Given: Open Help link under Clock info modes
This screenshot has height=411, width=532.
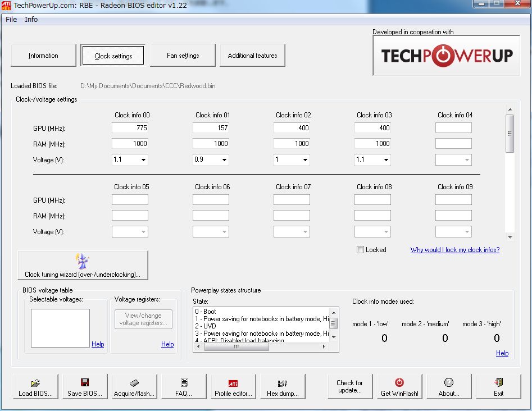Looking at the screenshot, I should coord(502,353).
